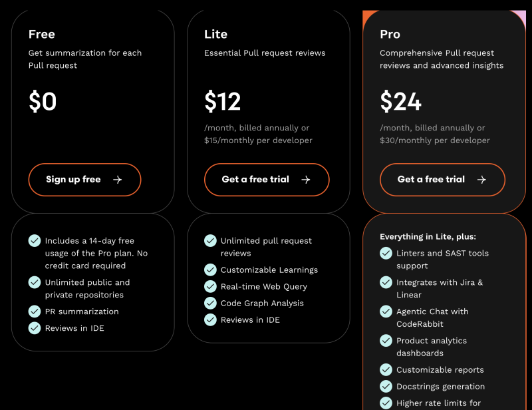Screen dimensions: 532x410
Task: Click the checkmark beside Customizable Learnings
Action: pyautogui.click(x=210, y=270)
